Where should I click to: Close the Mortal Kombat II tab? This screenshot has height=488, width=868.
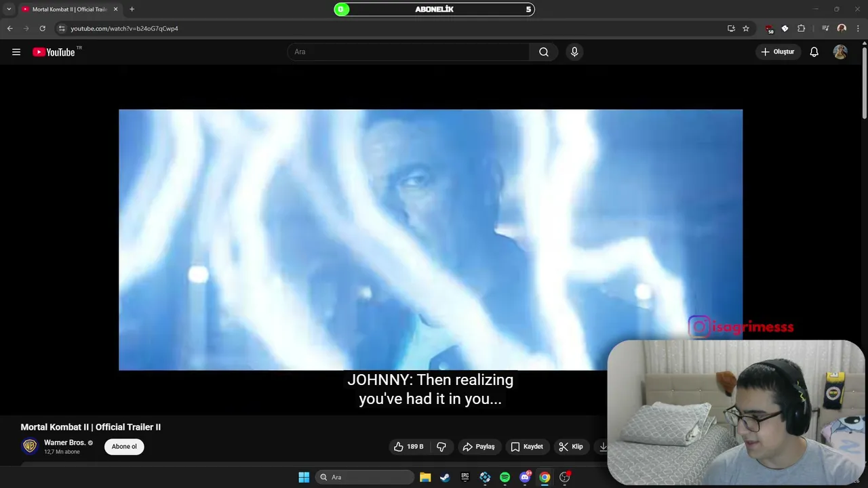click(x=115, y=9)
